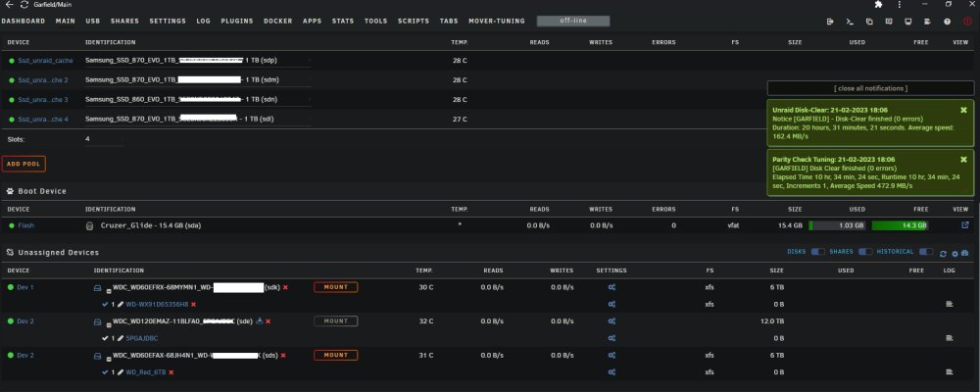Click close all notifications

[870, 88]
